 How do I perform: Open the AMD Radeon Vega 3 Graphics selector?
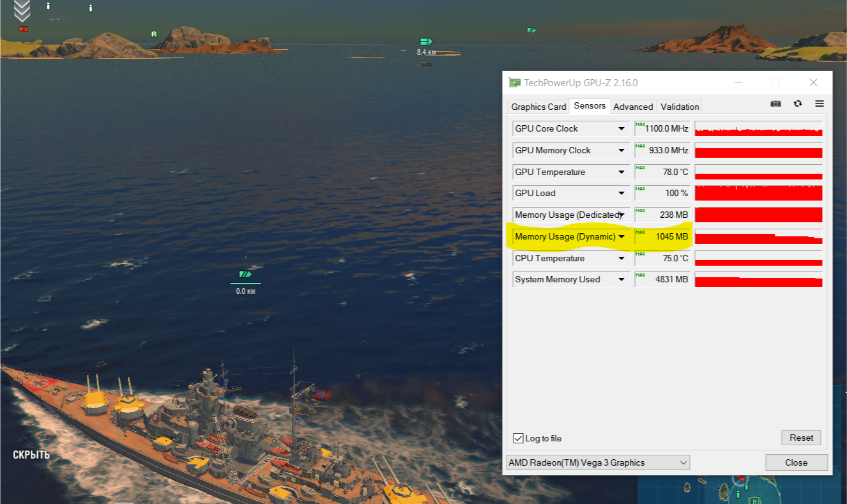(598, 462)
